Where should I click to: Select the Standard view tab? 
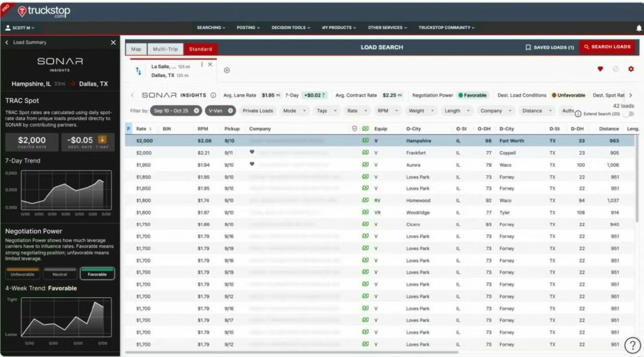tap(201, 49)
